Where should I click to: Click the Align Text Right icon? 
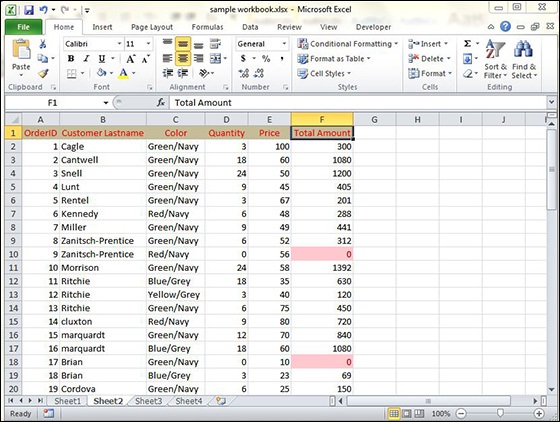click(199, 58)
